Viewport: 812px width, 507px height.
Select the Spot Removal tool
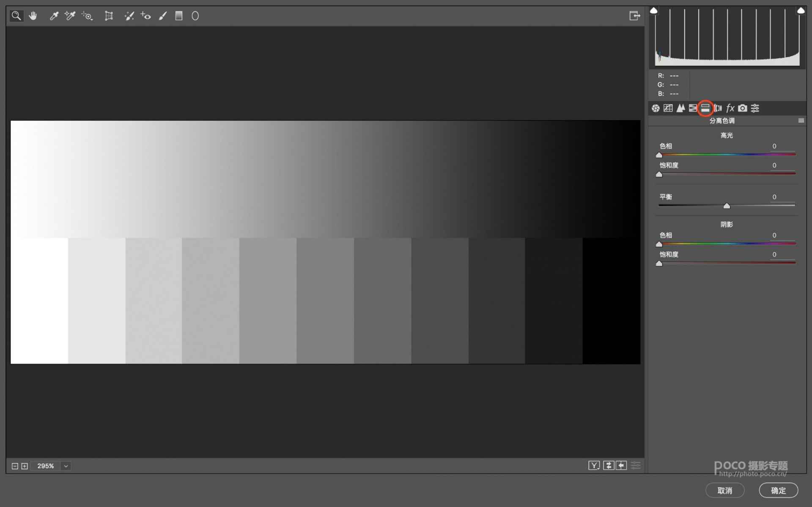129,16
